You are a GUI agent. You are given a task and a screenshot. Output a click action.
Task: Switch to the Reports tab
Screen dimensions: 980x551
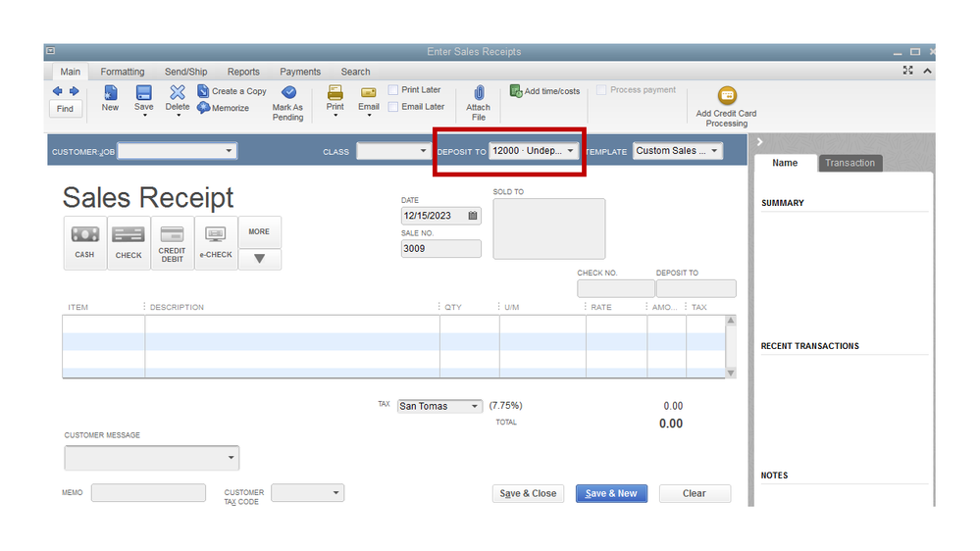pyautogui.click(x=243, y=72)
